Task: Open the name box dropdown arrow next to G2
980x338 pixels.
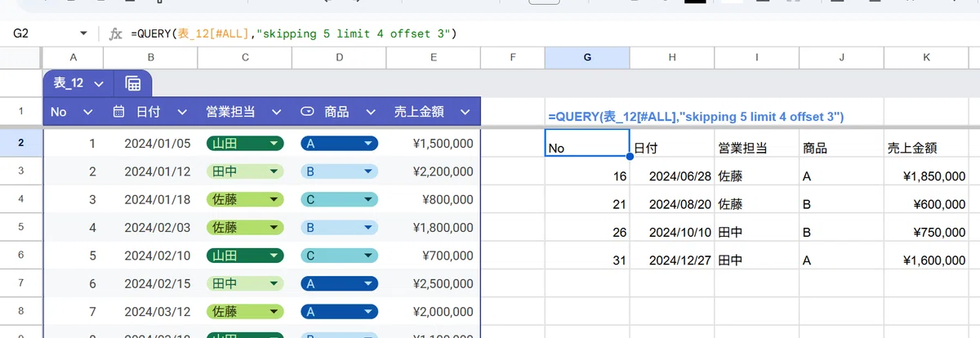Action: coord(83,33)
